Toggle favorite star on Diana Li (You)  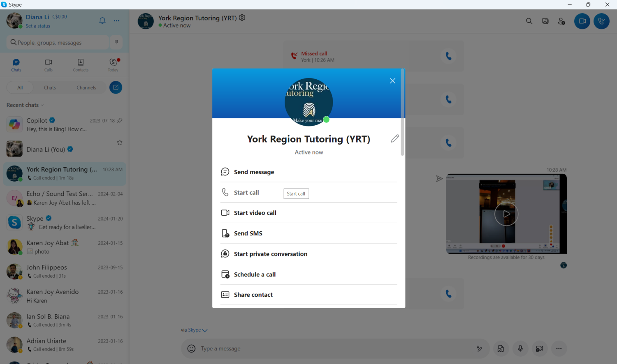(x=120, y=143)
